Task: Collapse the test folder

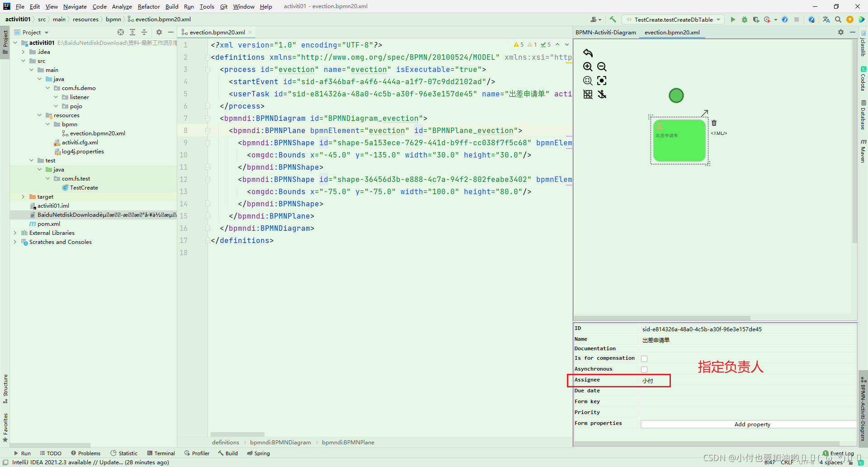Action: click(x=31, y=161)
